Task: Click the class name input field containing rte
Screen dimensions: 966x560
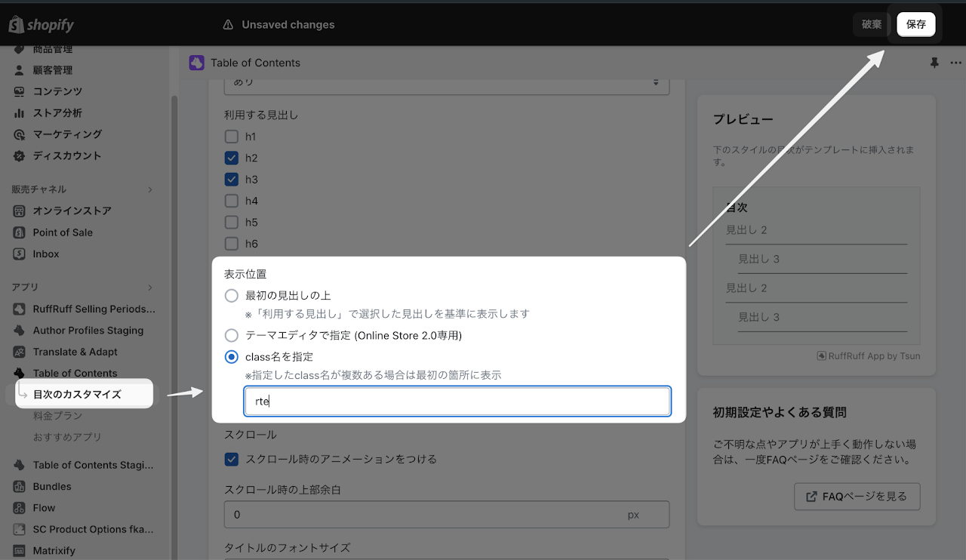Action: click(457, 402)
